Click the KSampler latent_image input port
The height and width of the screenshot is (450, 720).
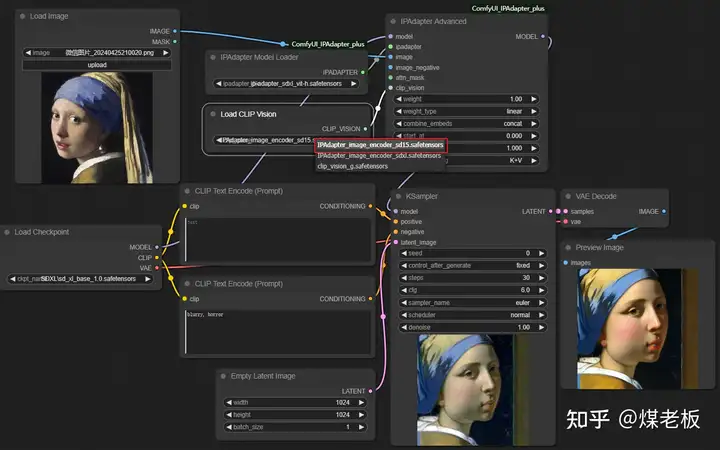(x=396, y=242)
